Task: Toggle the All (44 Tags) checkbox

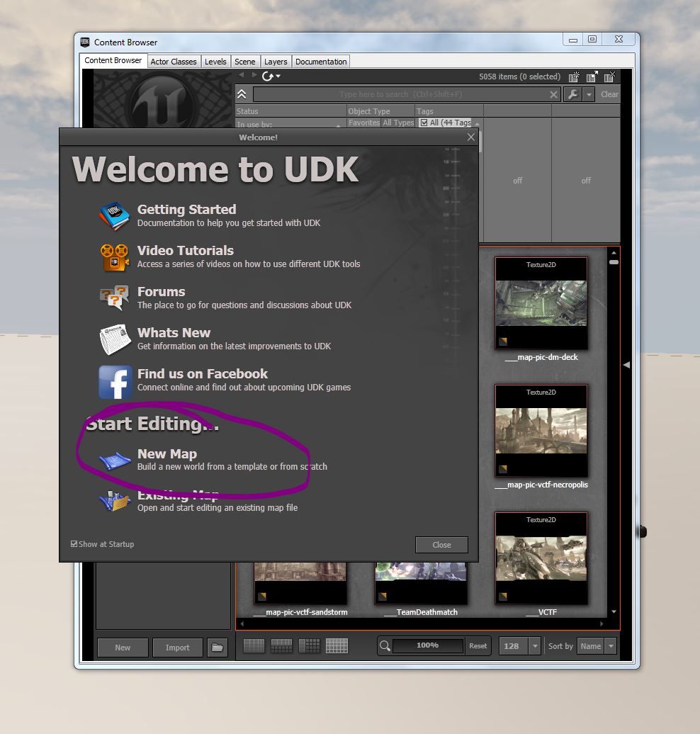Action: (424, 123)
